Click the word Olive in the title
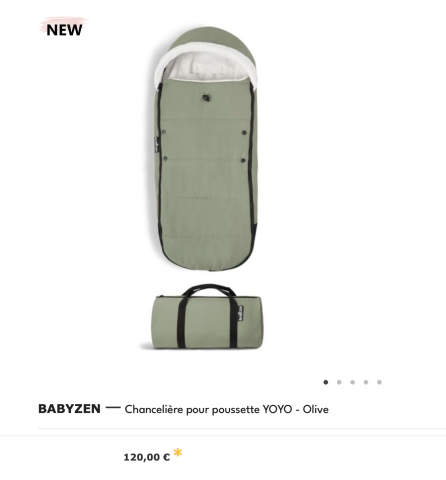 click(x=316, y=409)
